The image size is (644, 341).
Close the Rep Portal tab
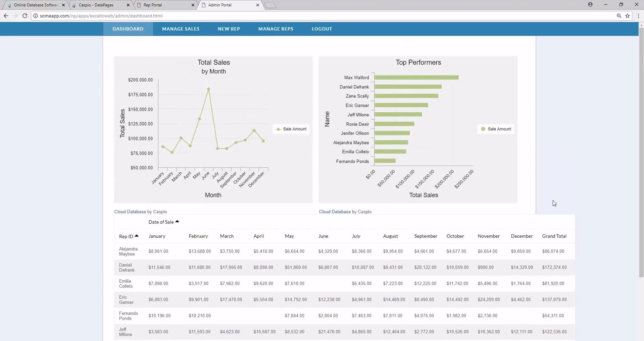pos(193,5)
